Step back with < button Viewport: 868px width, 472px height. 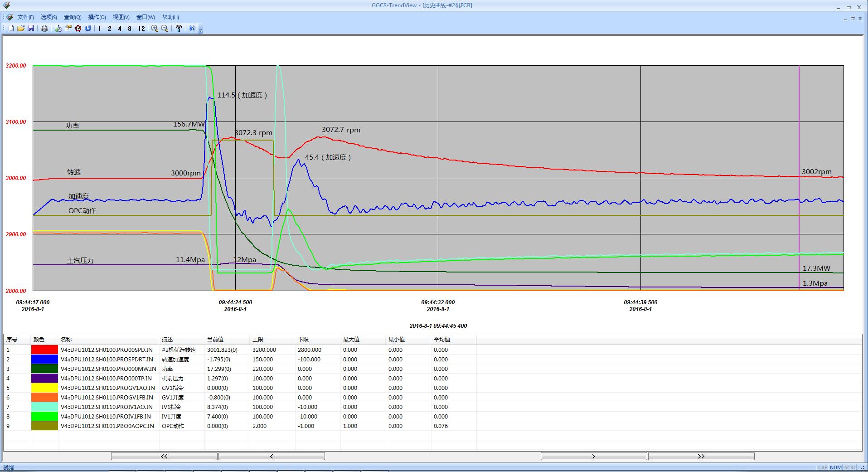point(272,456)
